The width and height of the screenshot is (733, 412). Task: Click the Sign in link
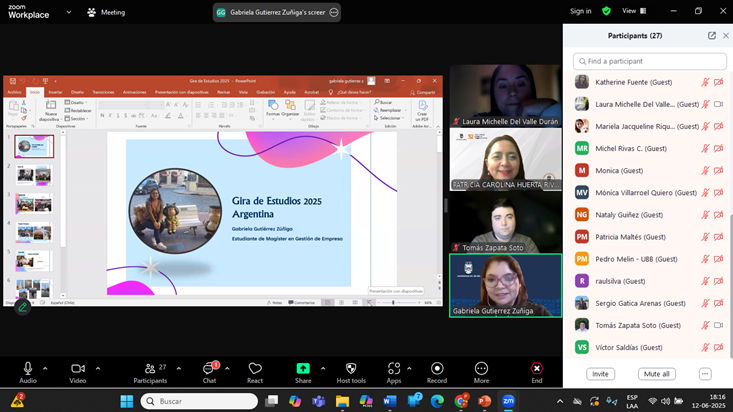581,11
